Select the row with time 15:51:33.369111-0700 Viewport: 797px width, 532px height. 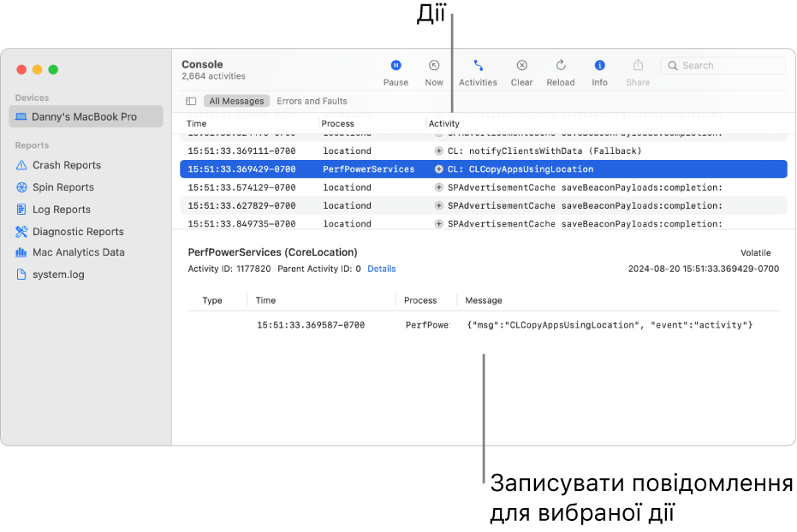484,151
